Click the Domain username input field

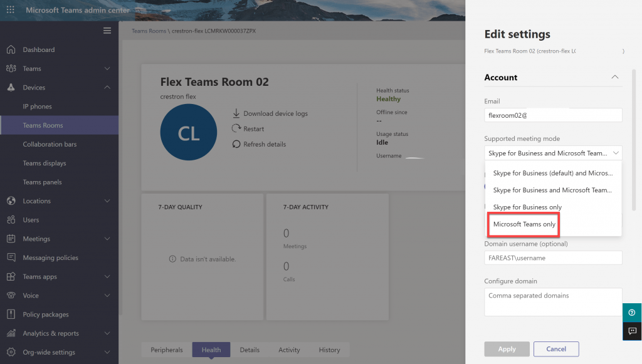[x=553, y=257]
